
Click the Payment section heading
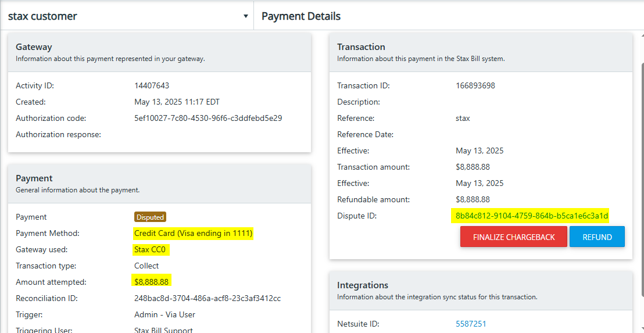[x=34, y=178]
